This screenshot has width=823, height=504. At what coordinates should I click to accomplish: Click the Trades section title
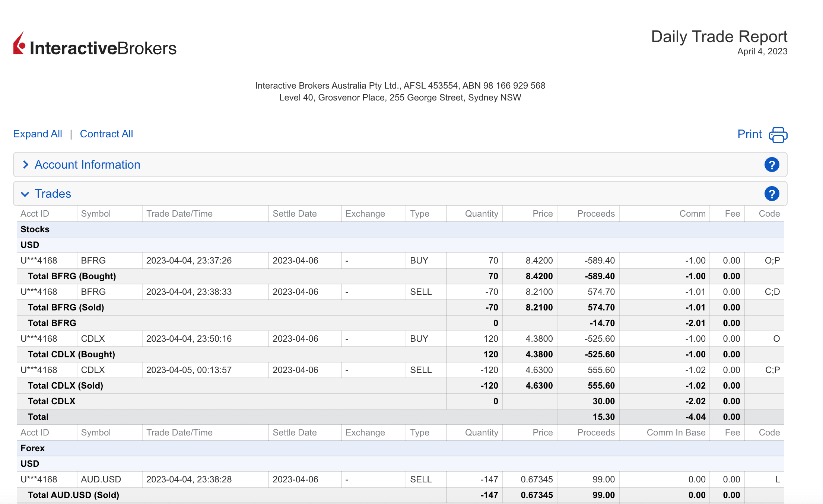pyautogui.click(x=53, y=194)
